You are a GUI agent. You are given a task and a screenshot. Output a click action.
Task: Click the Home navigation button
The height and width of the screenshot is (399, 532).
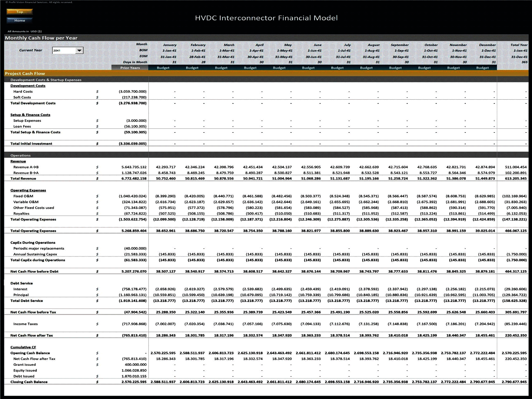point(19,20)
